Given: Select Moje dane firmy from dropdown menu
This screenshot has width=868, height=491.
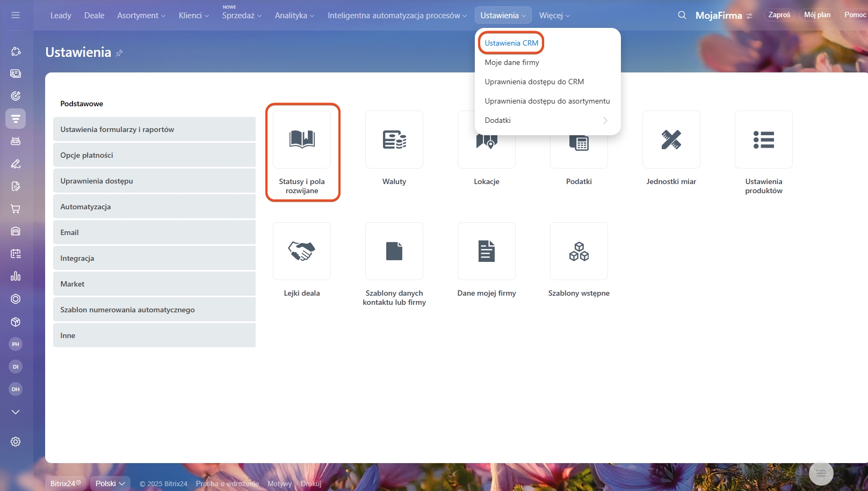Looking at the screenshot, I should click(x=512, y=62).
